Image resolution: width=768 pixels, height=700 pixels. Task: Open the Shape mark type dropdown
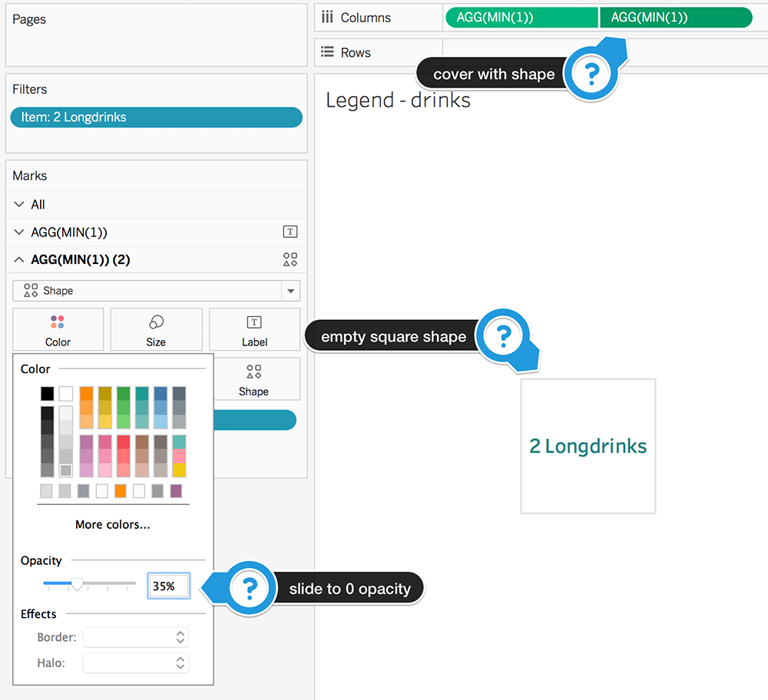pos(290,291)
